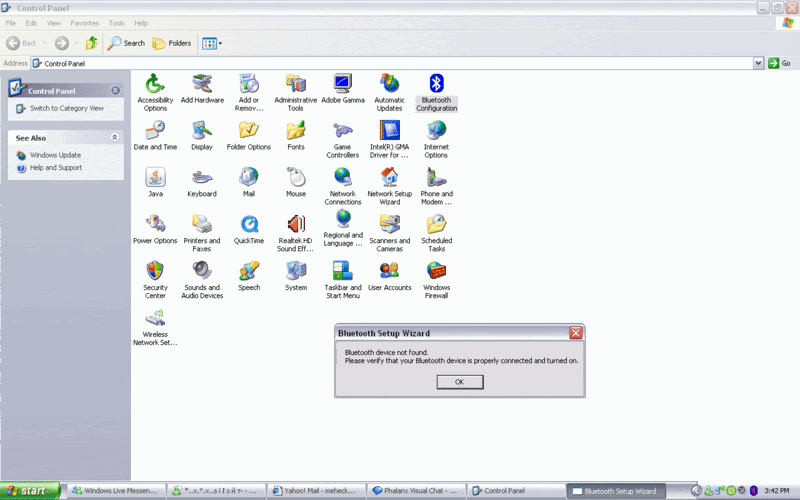Open Java control panel icon
Image resolution: width=800 pixels, height=500 pixels.
[x=155, y=183]
